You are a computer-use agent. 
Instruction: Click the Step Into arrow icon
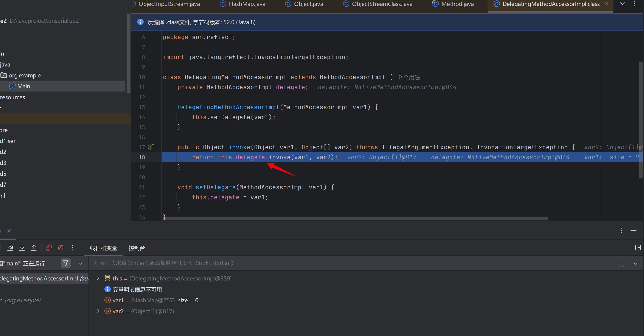click(x=22, y=248)
